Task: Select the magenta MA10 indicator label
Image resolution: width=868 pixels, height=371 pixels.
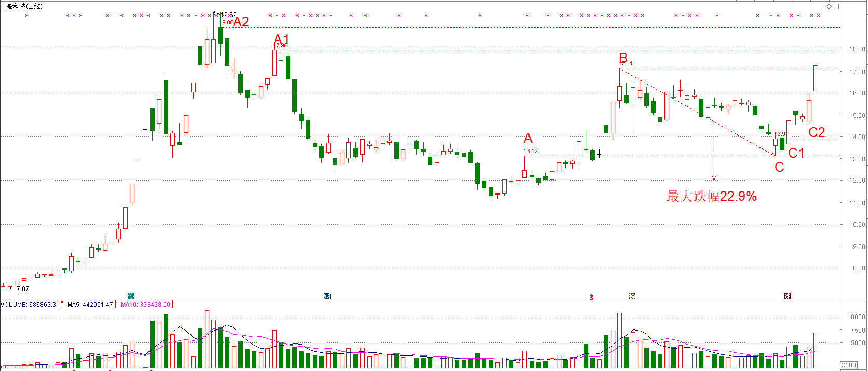Action: [145, 305]
